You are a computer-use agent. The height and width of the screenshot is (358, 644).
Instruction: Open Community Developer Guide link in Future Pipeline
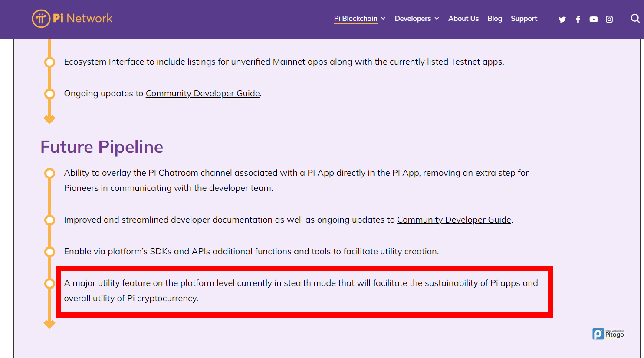coord(454,220)
